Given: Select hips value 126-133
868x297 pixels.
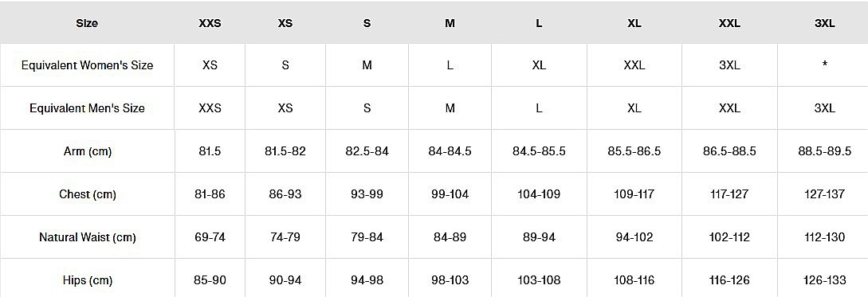Looking at the screenshot, I should point(824,280).
